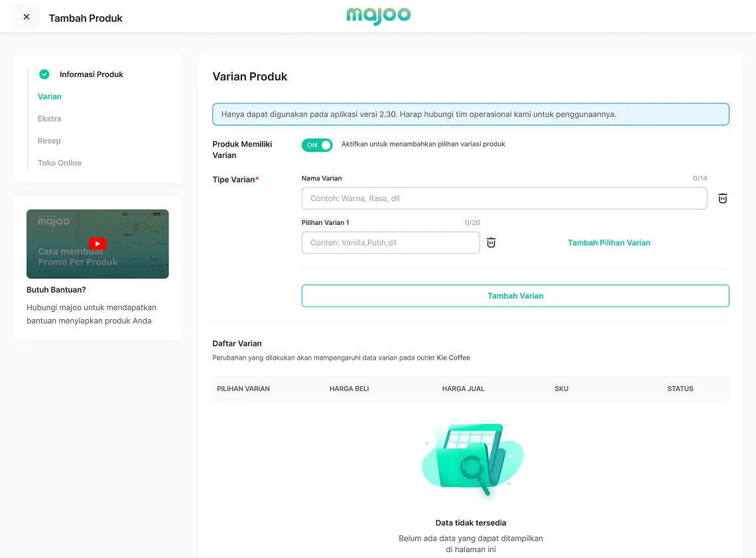This screenshot has width=756, height=558.
Task: Switch to the Toko Online step
Action: pos(60,163)
